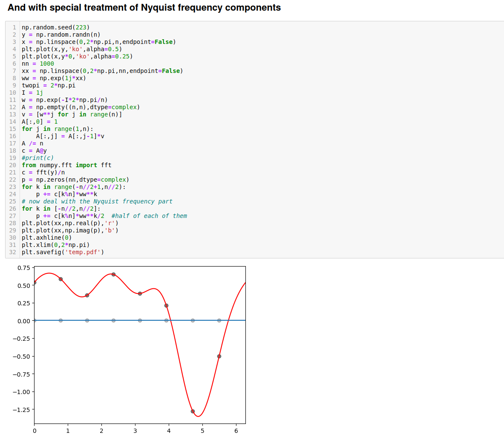Screen dimensions: 504x438
Task: Click the commented-out #print(c) line
Action: click(38, 158)
